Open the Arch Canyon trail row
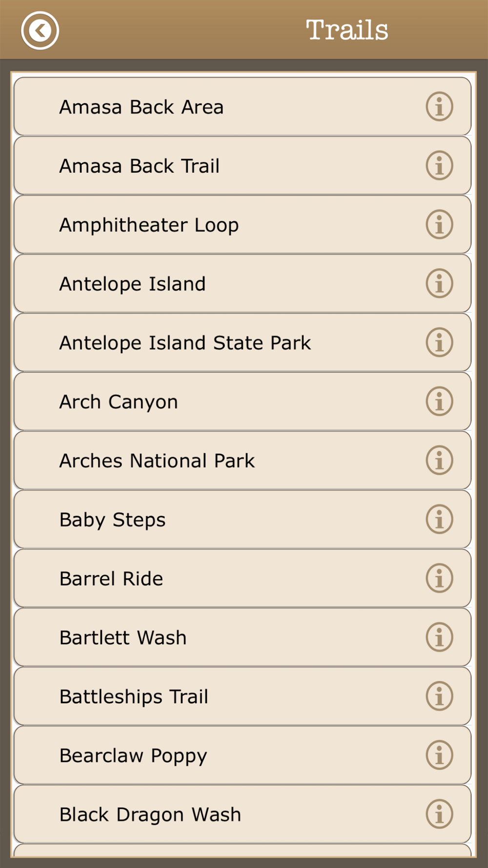488x868 pixels. pos(243,401)
